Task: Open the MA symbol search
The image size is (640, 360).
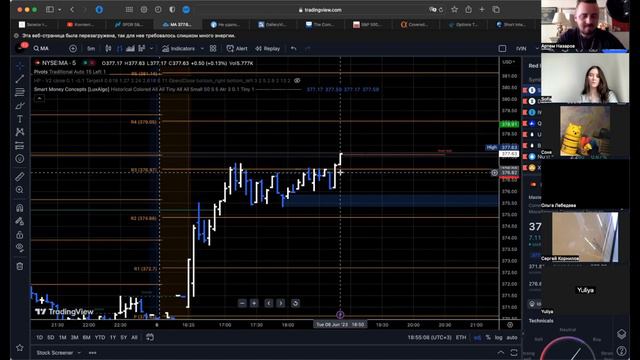Action: click(41, 49)
